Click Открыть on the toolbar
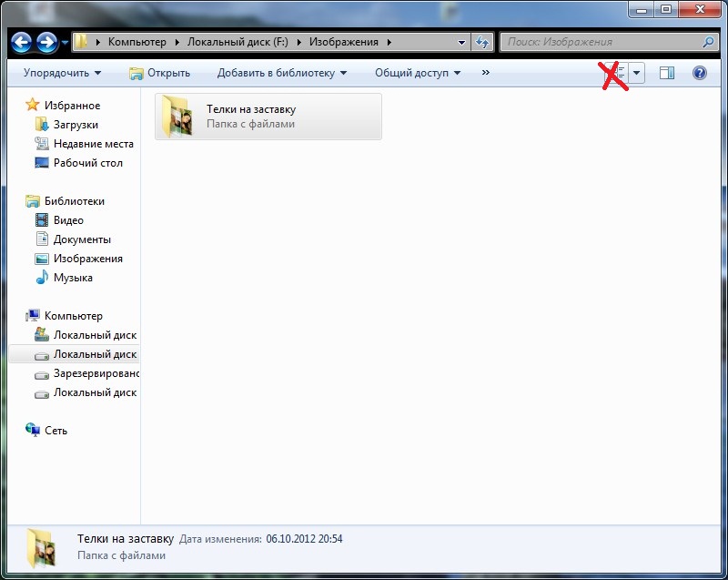Image resolution: width=728 pixels, height=580 pixels. (x=160, y=73)
